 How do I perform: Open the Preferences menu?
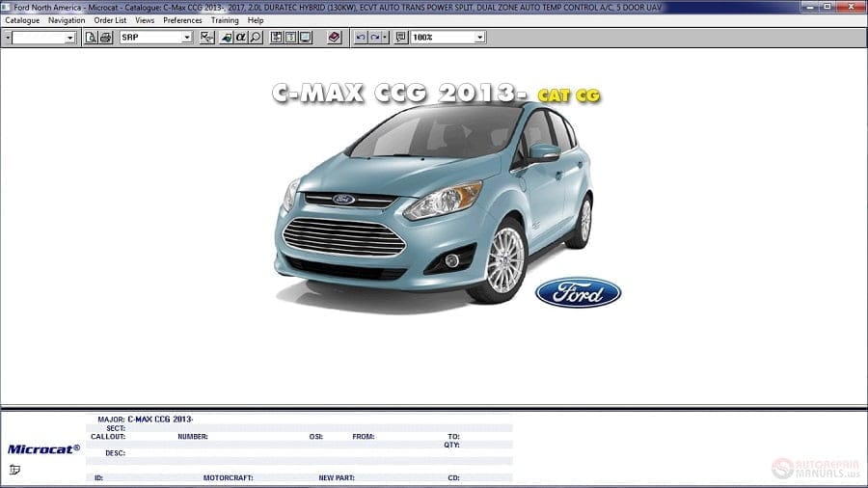tap(182, 20)
